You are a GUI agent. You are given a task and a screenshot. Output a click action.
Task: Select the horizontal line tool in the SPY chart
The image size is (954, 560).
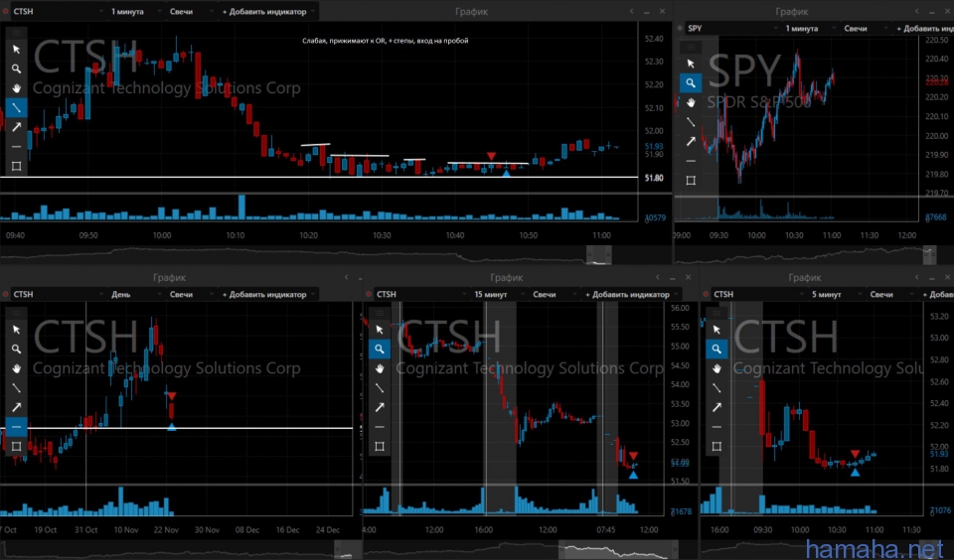[691, 161]
